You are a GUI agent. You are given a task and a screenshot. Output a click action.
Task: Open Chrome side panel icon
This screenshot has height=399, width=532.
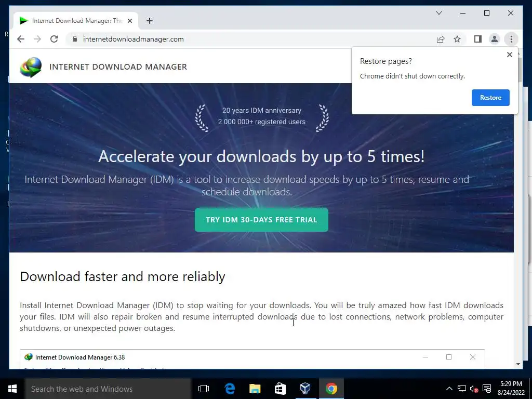pyautogui.click(x=478, y=39)
